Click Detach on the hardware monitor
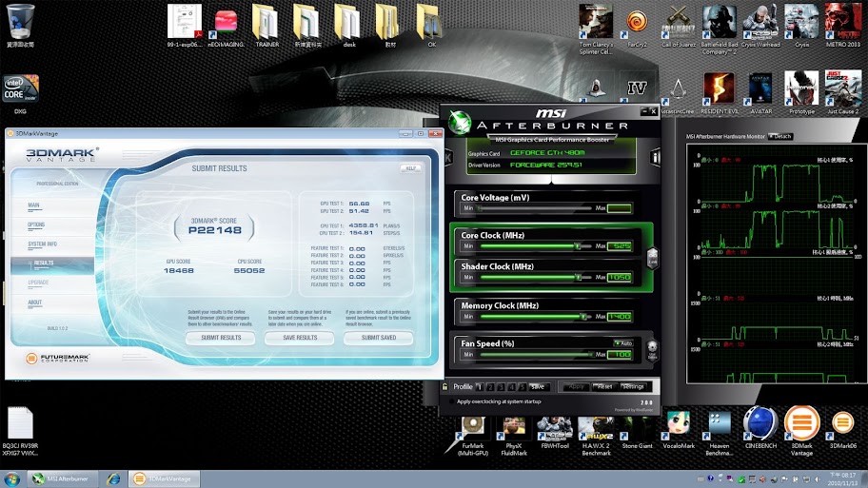Viewport: 868px width, 488px height. [780, 136]
